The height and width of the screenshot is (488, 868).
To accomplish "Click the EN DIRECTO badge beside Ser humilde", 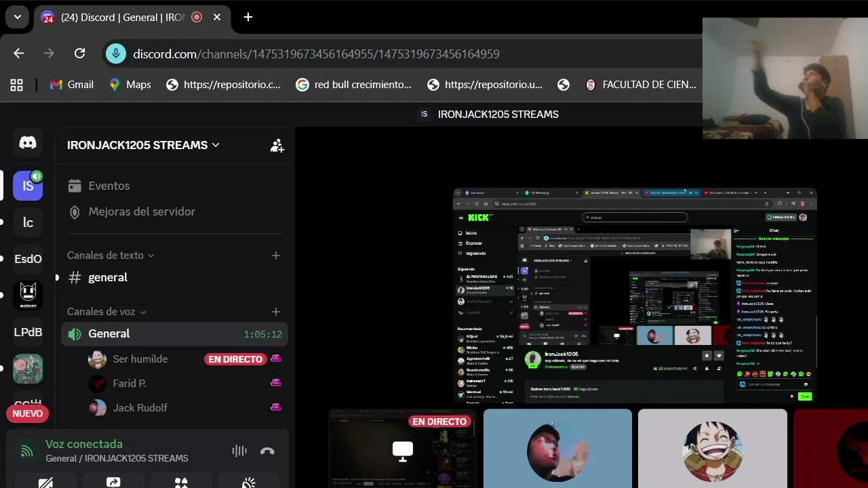I will (235, 359).
